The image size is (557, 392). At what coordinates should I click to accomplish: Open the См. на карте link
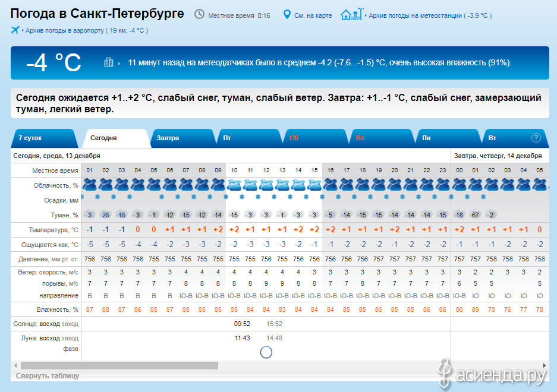(313, 15)
